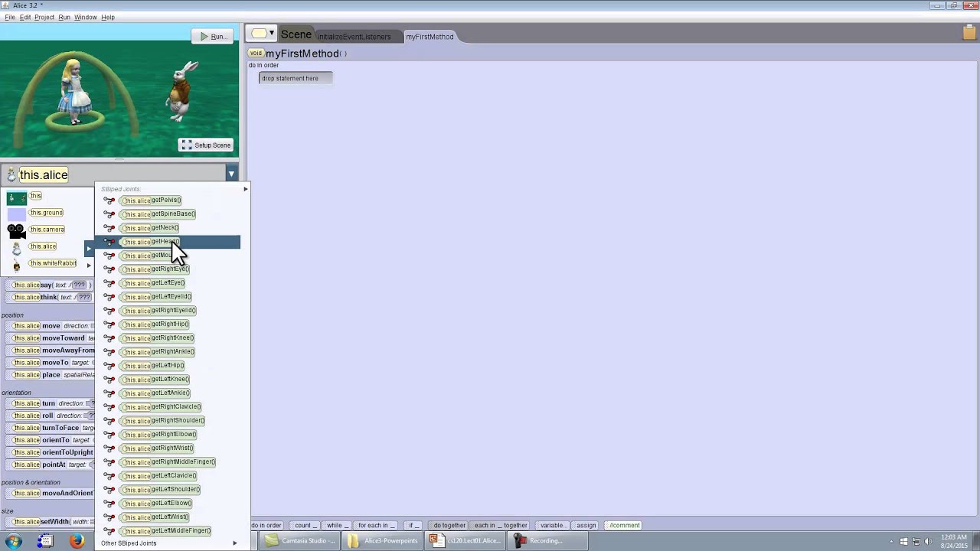980x551 pixels.
Task: Open the Windows Start button
Action: click(14, 541)
